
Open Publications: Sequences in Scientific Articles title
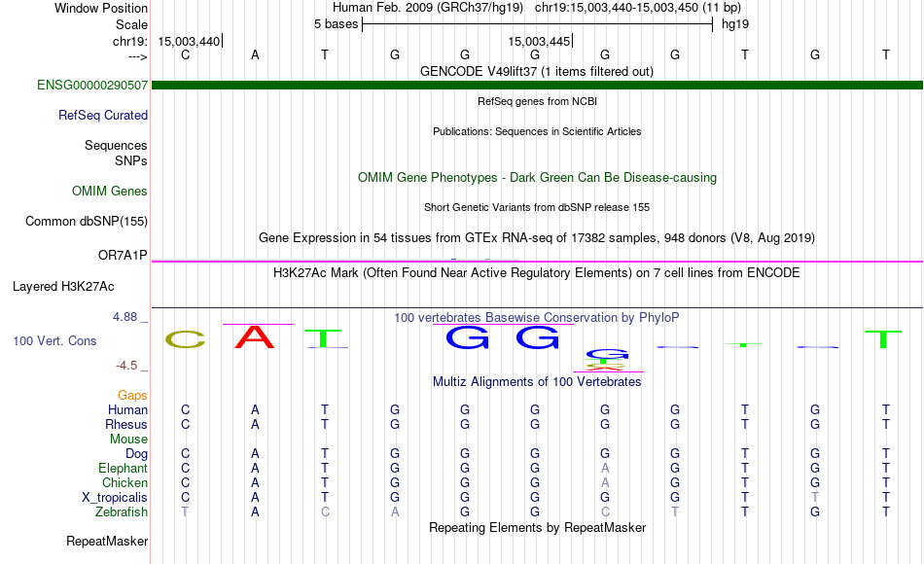(537, 131)
